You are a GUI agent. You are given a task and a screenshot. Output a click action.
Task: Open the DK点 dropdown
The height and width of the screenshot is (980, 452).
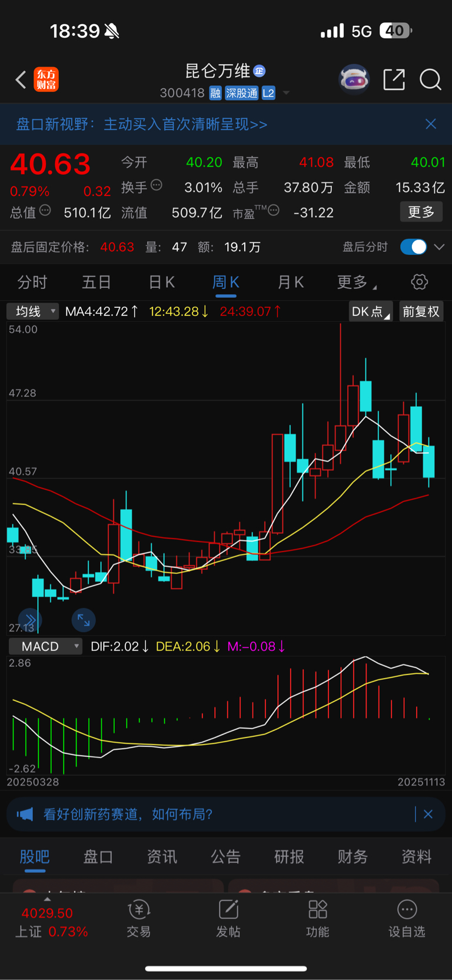[371, 311]
